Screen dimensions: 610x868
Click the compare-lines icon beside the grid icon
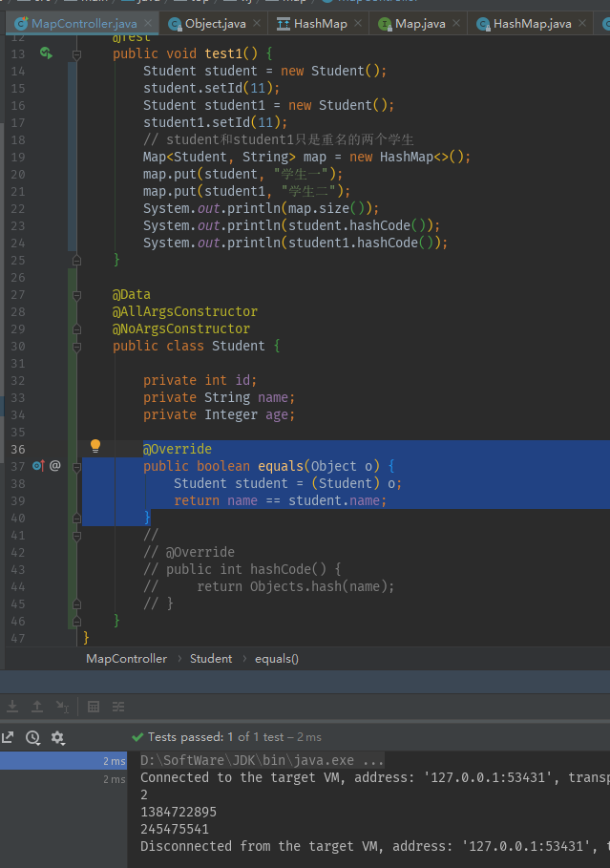pos(118,707)
